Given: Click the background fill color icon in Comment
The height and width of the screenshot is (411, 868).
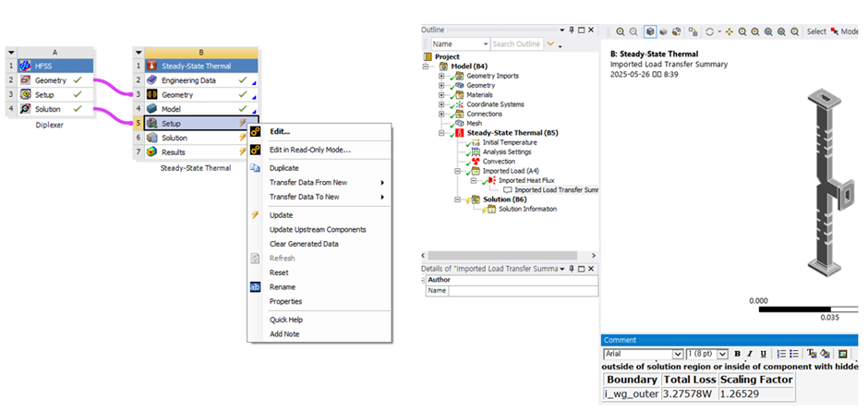Looking at the screenshot, I should [825, 354].
